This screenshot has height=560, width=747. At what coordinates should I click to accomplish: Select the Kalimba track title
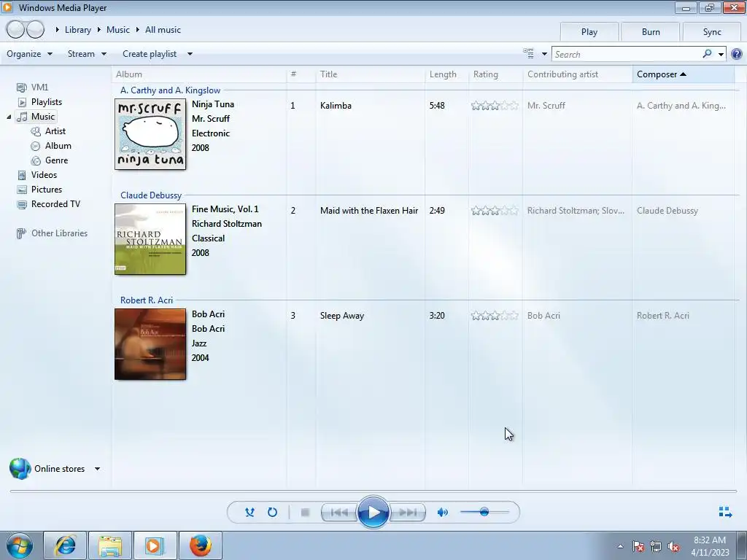pyautogui.click(x=336, y=106)
